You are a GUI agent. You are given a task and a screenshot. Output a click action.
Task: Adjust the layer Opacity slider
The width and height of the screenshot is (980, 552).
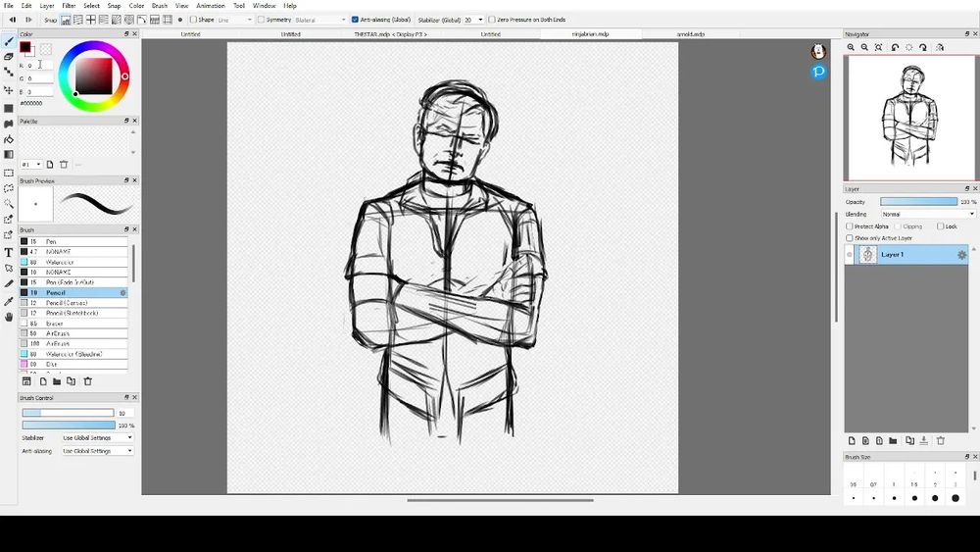(x=919, y=201)
